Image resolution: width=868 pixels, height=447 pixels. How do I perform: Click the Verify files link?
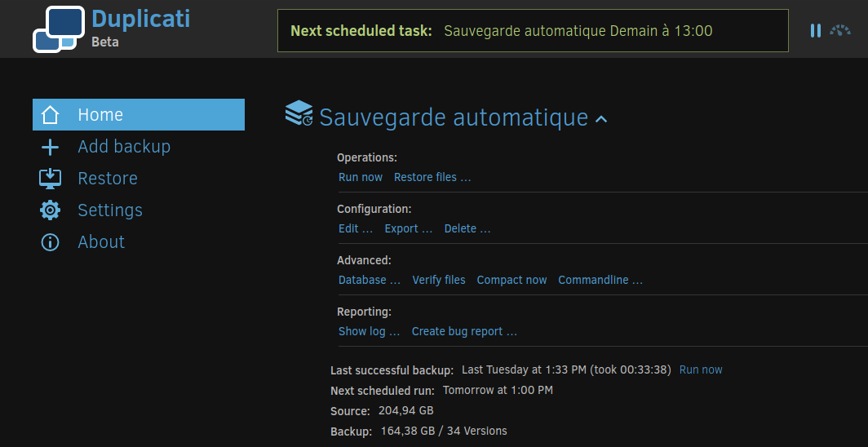click(x=439, y=280)
